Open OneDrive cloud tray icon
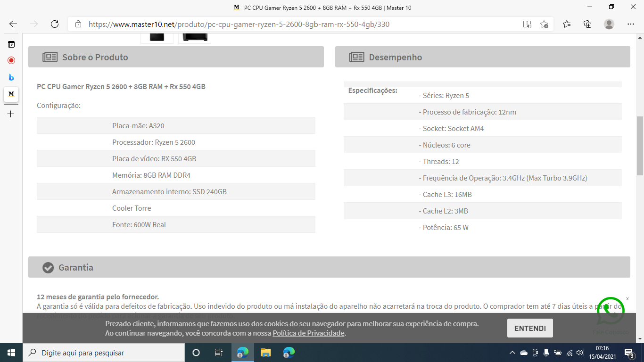Image resolution: width=644 pixels, height=362 pixels. pos(524,353)
